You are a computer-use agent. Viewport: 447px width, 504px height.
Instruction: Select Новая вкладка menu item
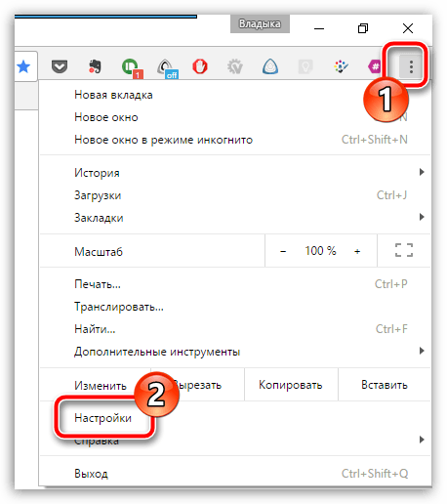point(235,95)
